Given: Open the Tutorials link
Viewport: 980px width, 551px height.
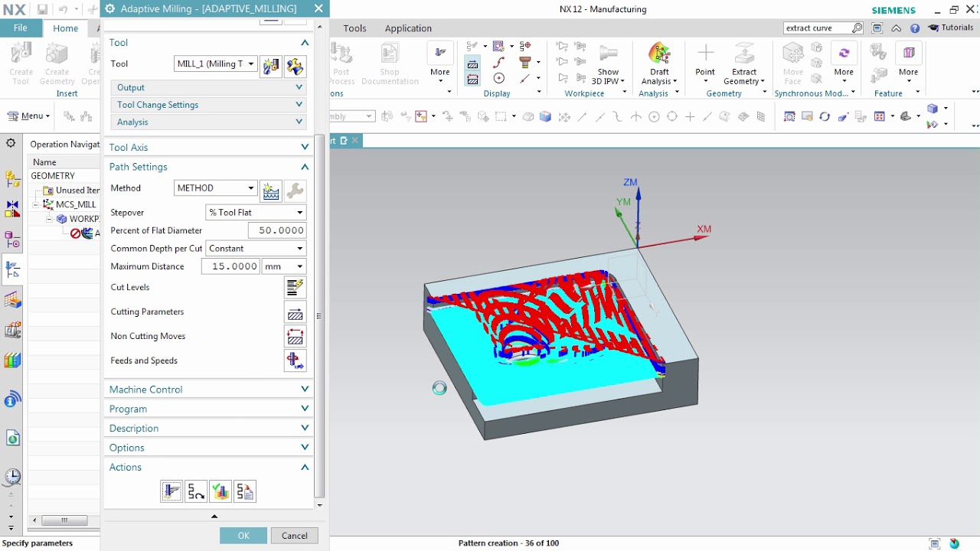Looking at the screenshot, I should click(x=951, y=28).
